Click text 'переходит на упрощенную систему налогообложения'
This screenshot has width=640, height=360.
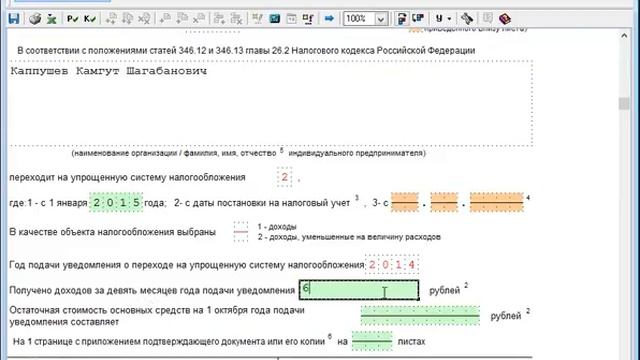pos(127,178)
